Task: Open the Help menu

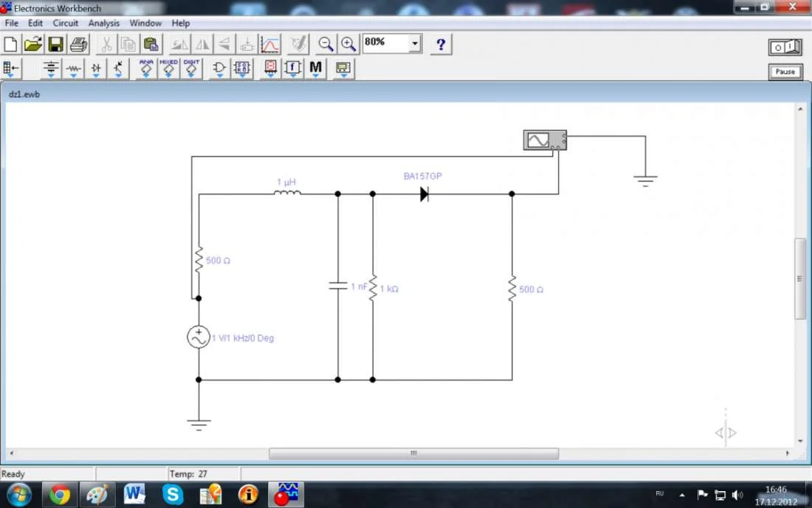Action: coord(181,23)
